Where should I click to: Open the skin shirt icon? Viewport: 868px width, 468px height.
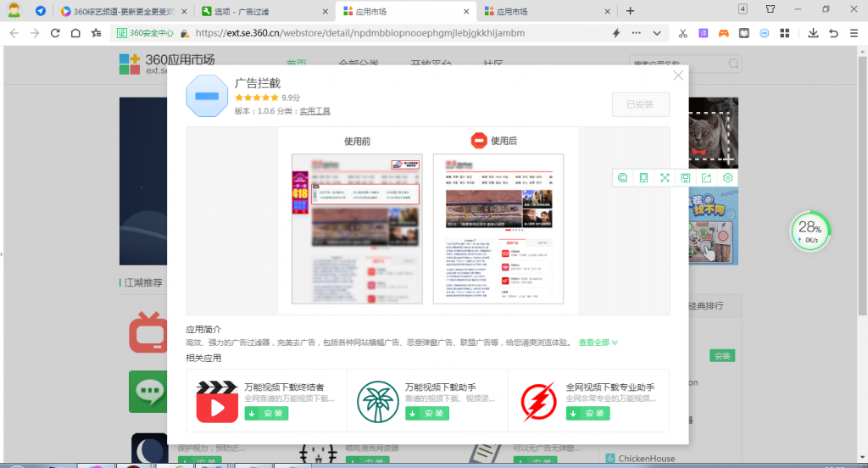click(770, 8)
